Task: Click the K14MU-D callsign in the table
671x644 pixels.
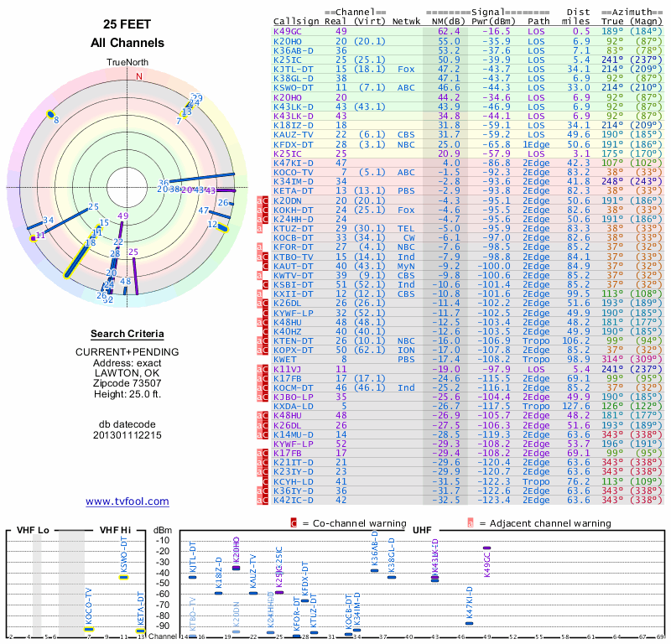Action: pos(294,434)
